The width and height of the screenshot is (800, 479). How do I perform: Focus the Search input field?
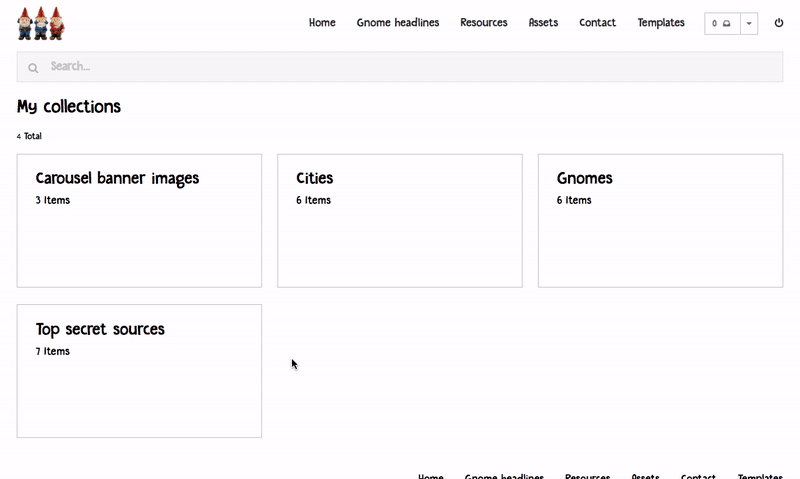pos(400,66)
